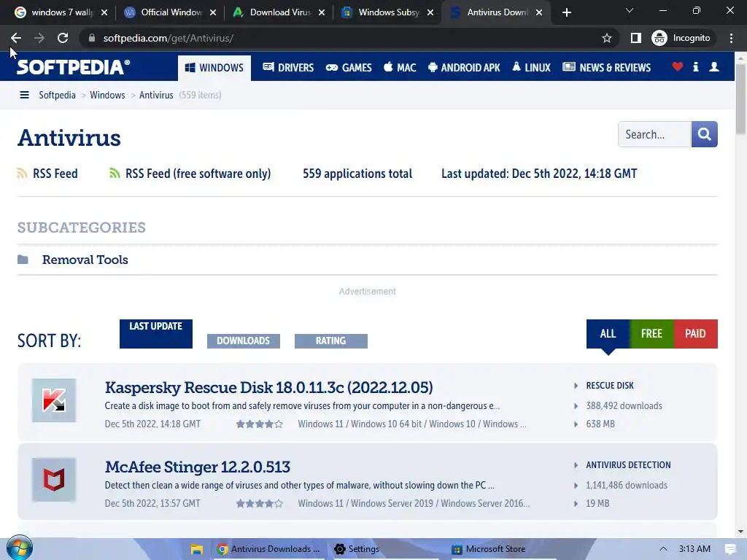747x560 pixels.
Task: Click the Incognito profile icon
Action: click(659, 38)
